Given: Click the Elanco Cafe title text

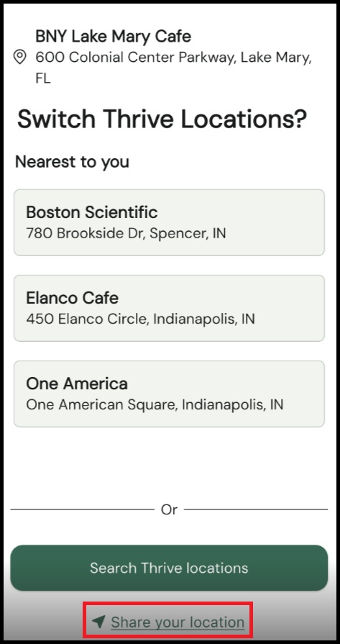Looking at the screenshot, I should [x=72, y=298].
